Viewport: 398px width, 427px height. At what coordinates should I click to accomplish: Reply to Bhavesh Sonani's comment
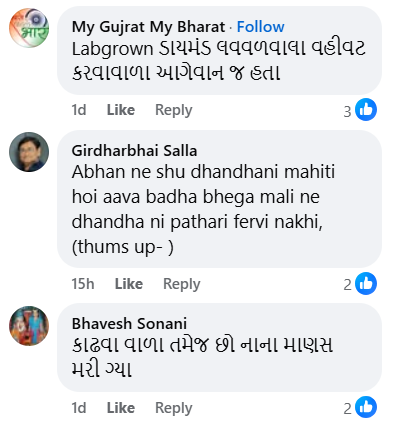174,408
